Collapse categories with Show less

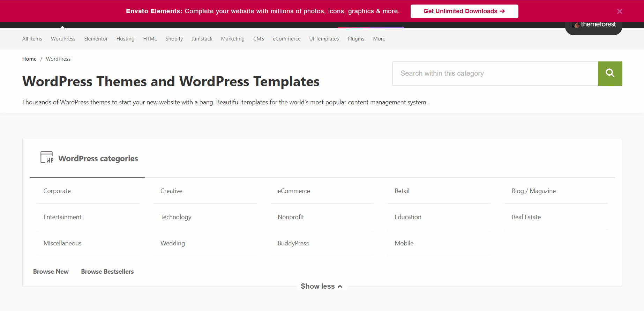coord(321,286)
